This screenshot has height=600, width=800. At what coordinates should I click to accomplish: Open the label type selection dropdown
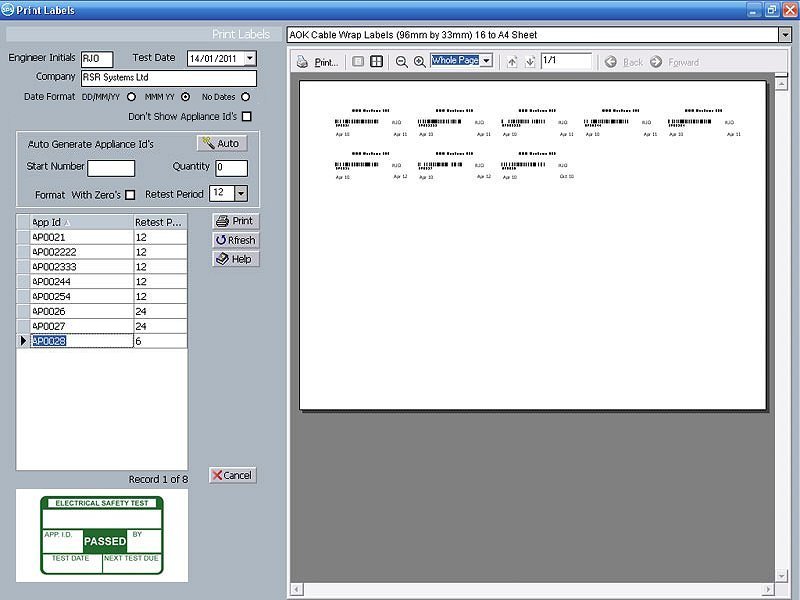click(x=785, y=35)
